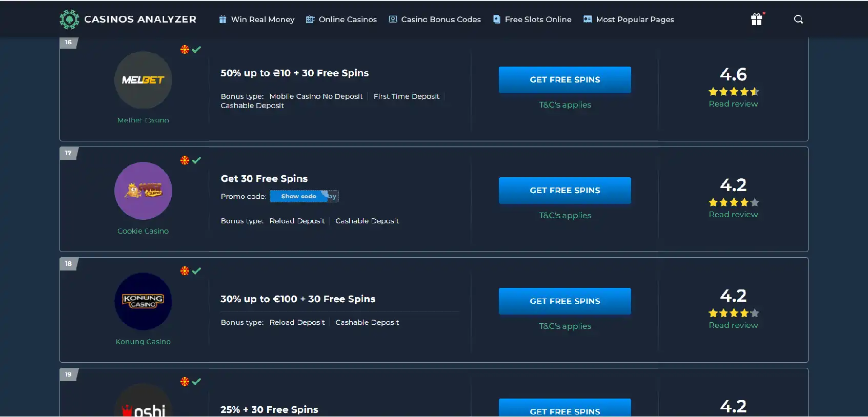Image resolution: width=868 pixels, height=417 pixels.
Task: Open the gift box bonus icon
Action: pos(756,19)
